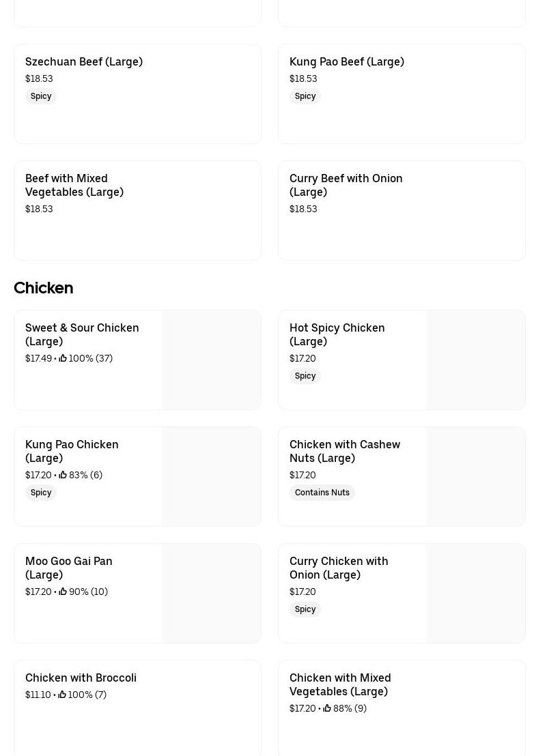Click the Spicy tag on Szechuan Beef
The height and width of the screenshot is (756, 549).
tap(41, 96)
